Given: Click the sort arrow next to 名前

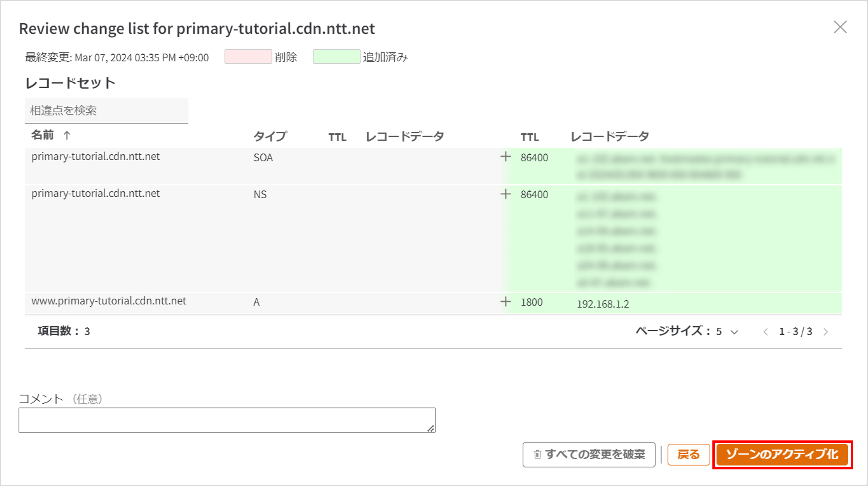Looking at the screenshot, I should (x=67, y=135).
